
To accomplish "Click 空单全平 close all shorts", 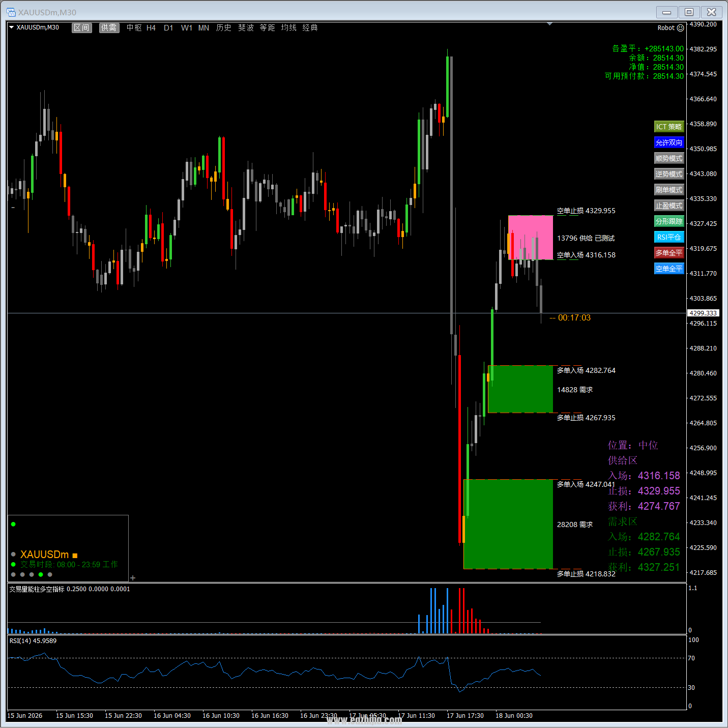I will tap(669, 269).
